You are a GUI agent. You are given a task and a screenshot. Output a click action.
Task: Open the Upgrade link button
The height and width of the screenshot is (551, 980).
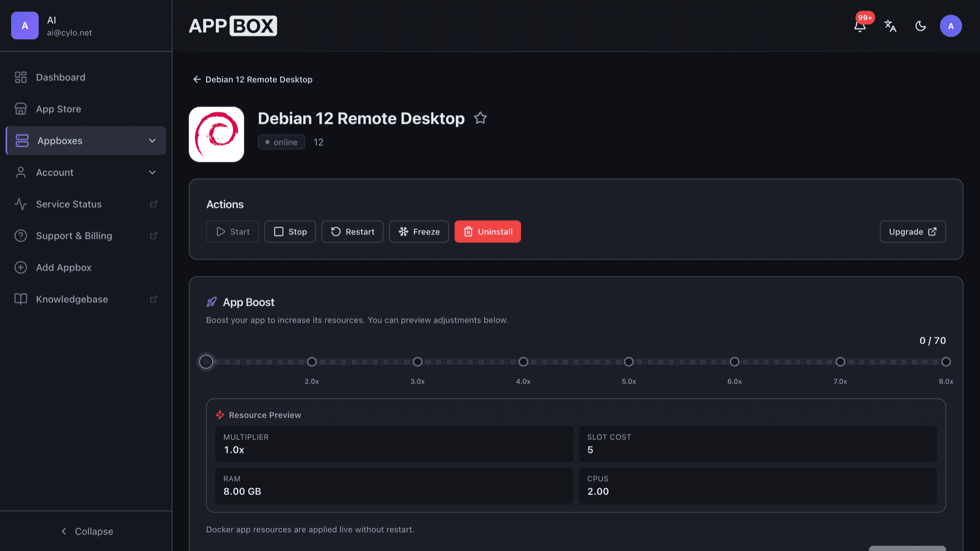tap(913, 231)
